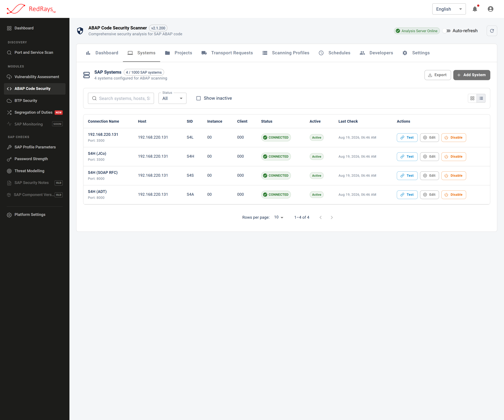
Task: Click the Analysis Server Online badge
Action: click(417, 31)
